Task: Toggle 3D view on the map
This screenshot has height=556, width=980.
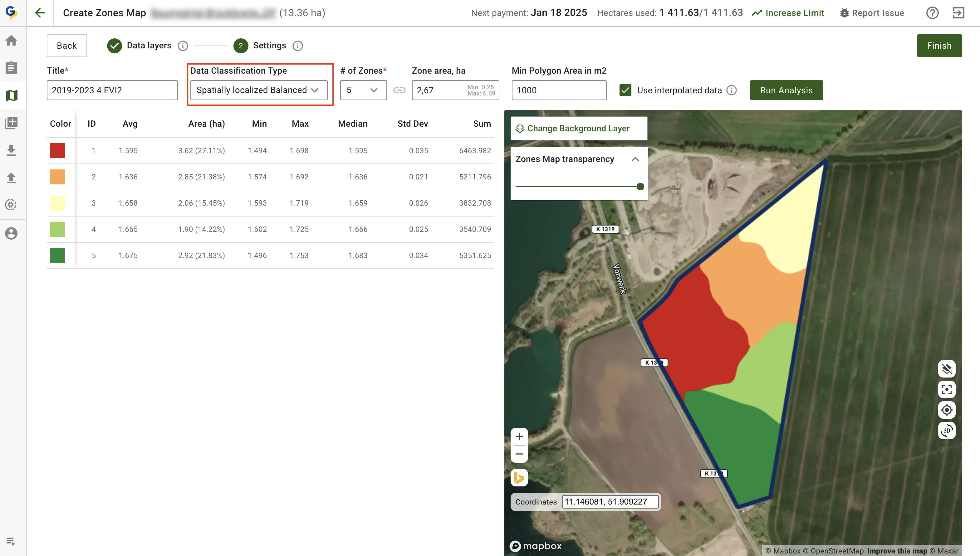Action: click(946, 431)
